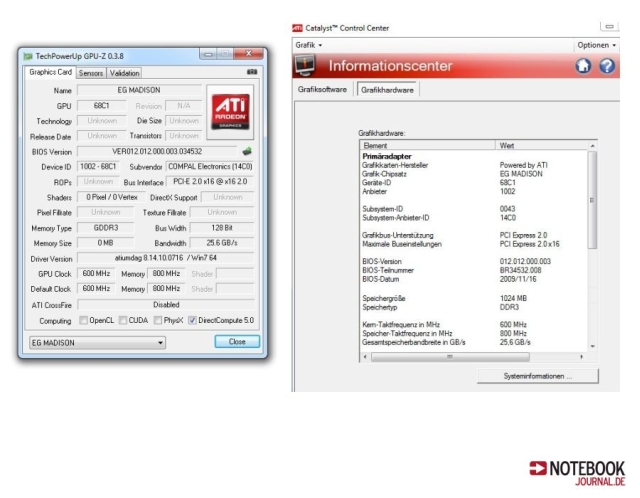Click the vertical scrollbar up arrow
The height and width of the screenshot is (498, 640).
pyautogui.click(x=593, y=146)
